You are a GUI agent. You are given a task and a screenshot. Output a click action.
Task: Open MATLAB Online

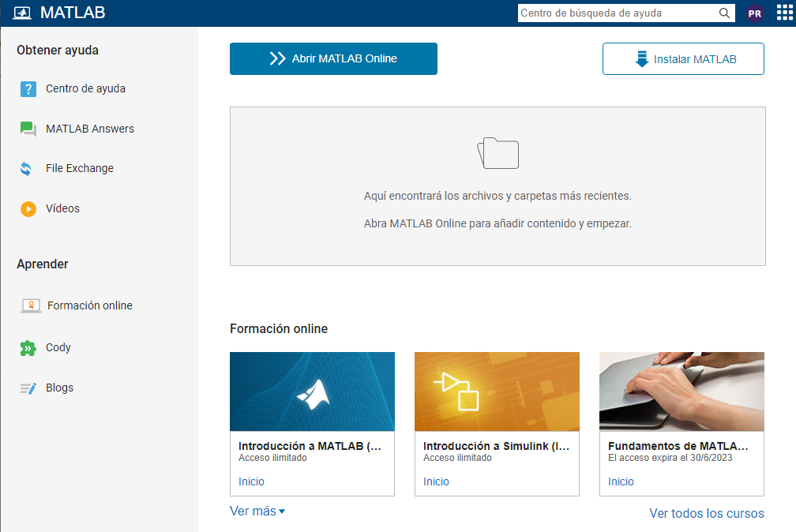click(x=332, y=58)
